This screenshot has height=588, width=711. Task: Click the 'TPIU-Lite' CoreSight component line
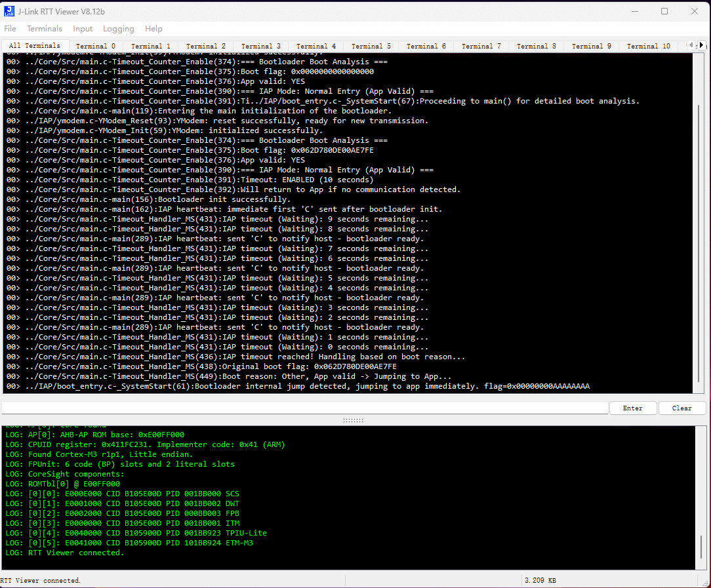136,533
